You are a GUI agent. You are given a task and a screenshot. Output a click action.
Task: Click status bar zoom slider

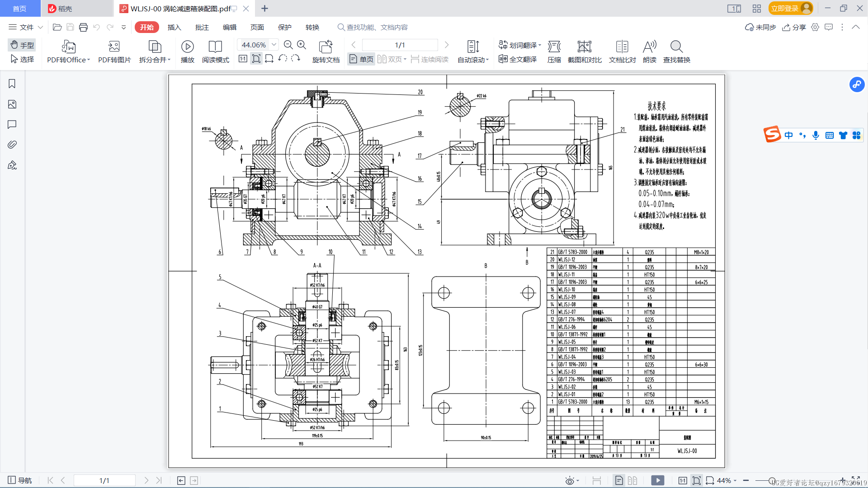772,480
